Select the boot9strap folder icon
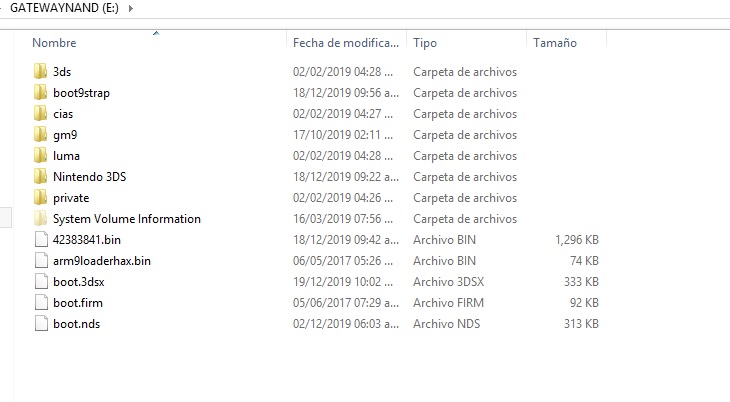This screenshot has width=730, height=402. pos(41,92)
